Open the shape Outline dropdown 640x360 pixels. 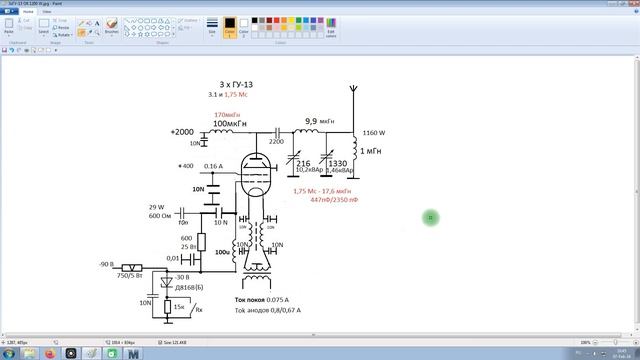[x=189, y=20]
